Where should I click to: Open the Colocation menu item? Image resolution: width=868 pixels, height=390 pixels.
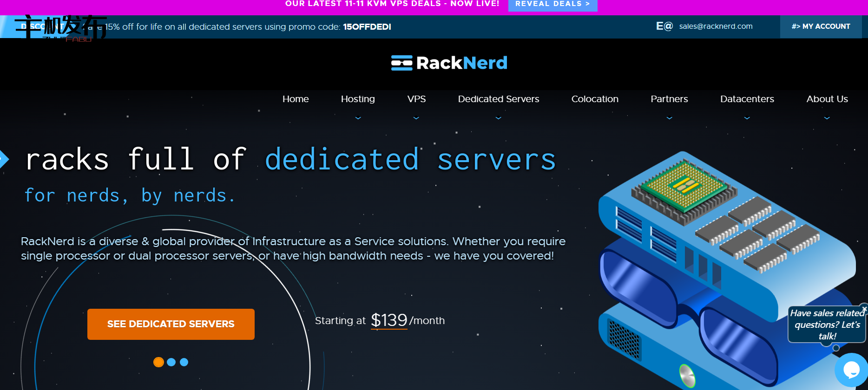[x=595, y=99]
